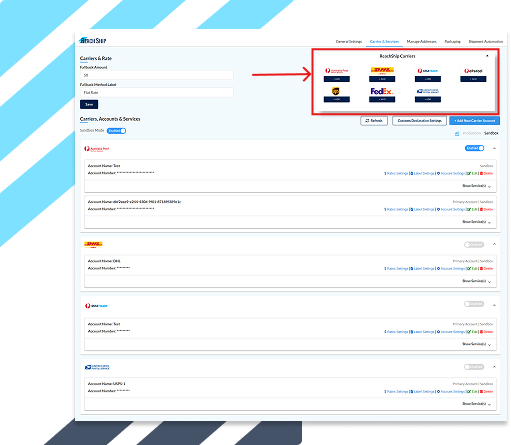Delete the Australia Post Test account
Image resolution: width=511 pixels, height=445 pixels.
click(486, 173)
